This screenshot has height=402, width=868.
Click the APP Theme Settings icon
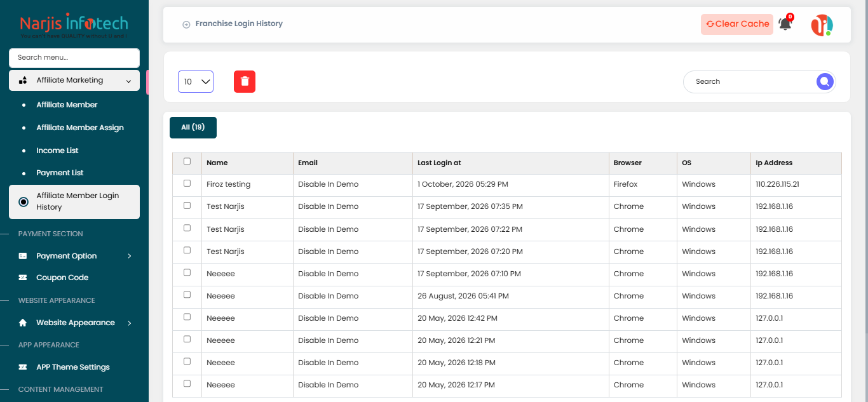click(x=23, y=367)
